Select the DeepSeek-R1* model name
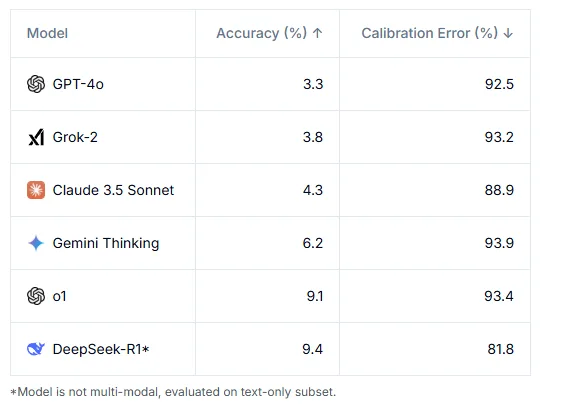Viewport: 562px width, 409px height. [x=101, y=349]
